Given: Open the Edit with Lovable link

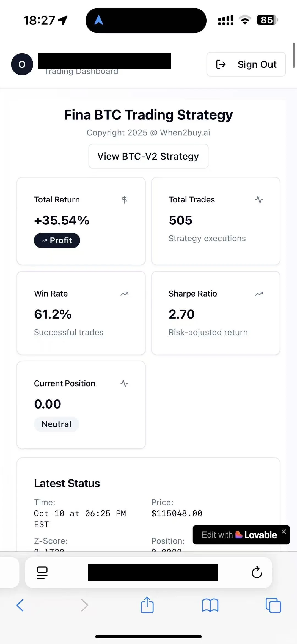Looking at the screenshot, I should click(239, 535).
